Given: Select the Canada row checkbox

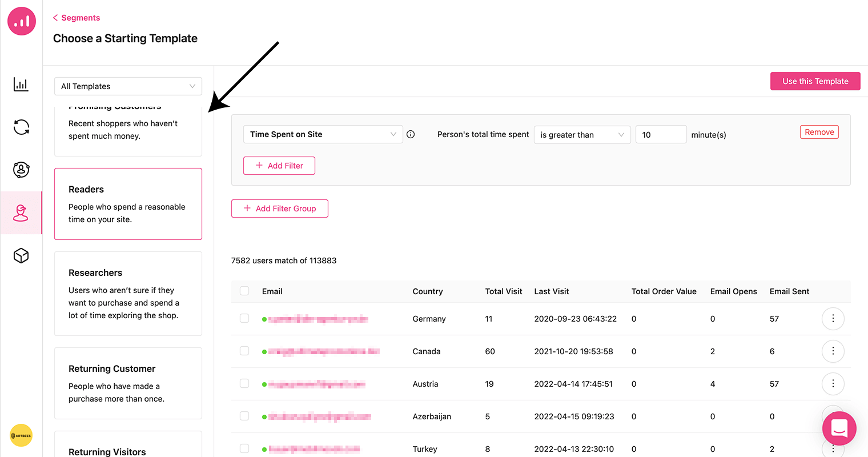Looking at the screenshot, I should click(x=244, y=351).
